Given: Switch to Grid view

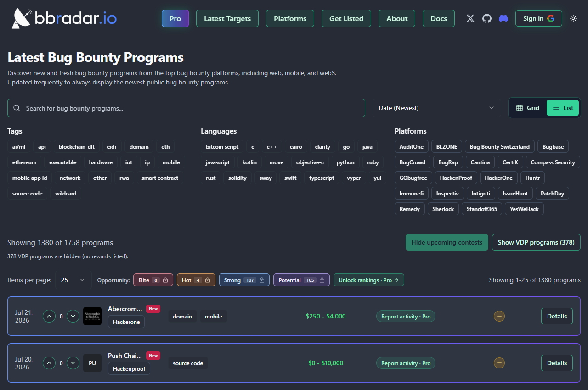Looking at the screenshot, I should (x=528, y=108).
